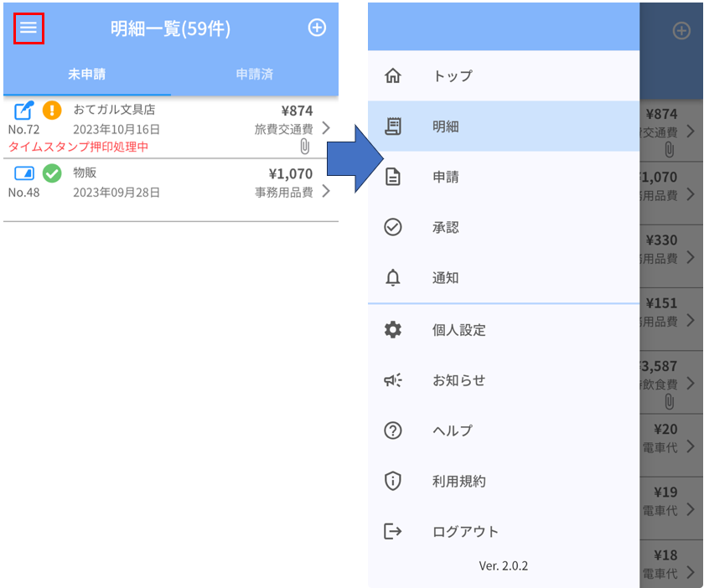Click the gear icon for 個人設定
704x588 pixels.
click(392, 329)
